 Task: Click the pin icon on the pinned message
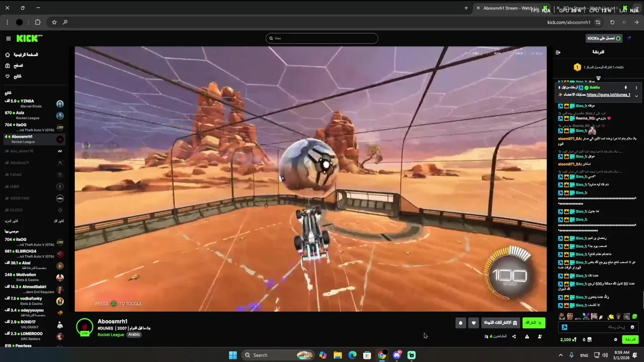coord(625,87)
